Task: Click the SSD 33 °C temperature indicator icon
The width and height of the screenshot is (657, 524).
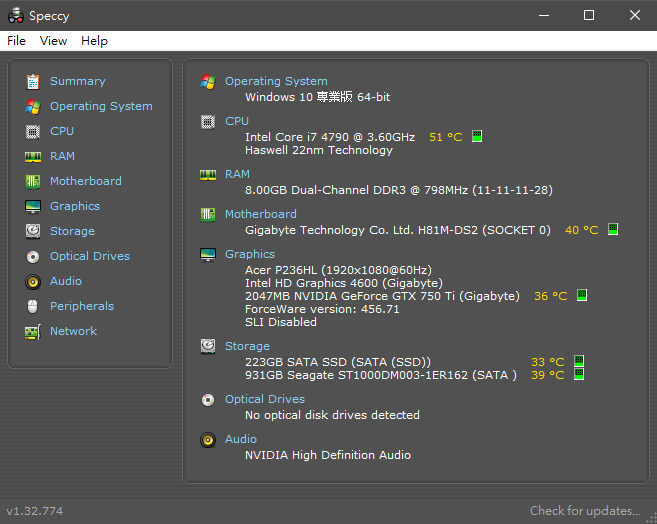Action: coord(579,361)
